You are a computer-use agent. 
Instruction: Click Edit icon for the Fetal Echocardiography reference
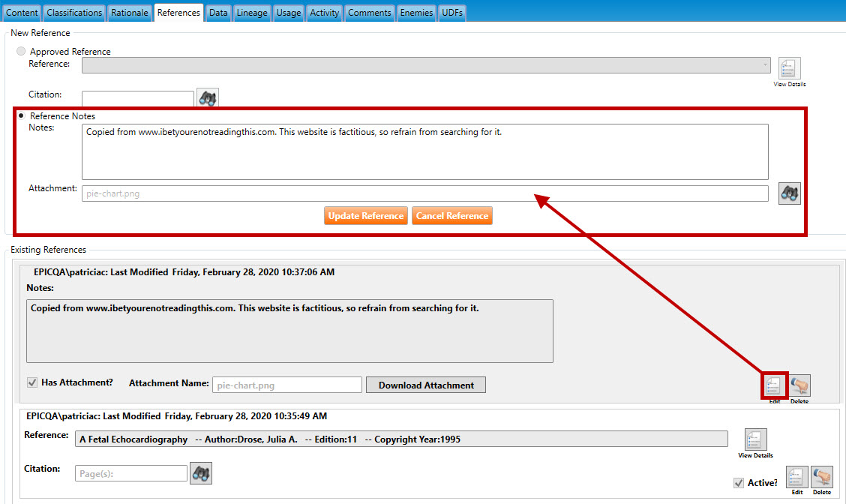pos(796,477)
